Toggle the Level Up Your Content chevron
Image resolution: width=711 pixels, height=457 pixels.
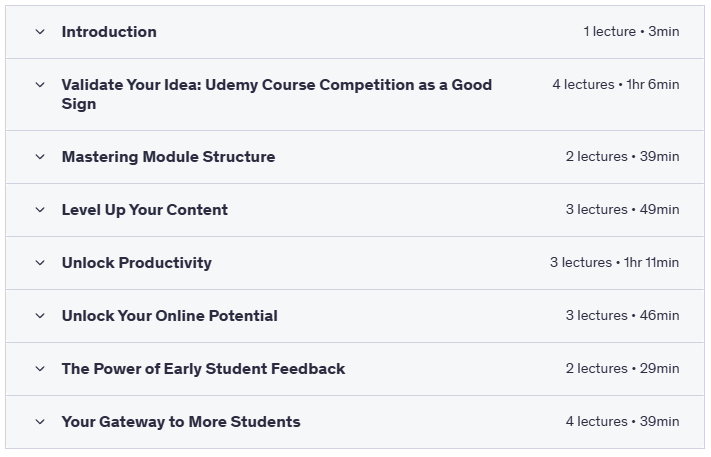tap(40, 210)
